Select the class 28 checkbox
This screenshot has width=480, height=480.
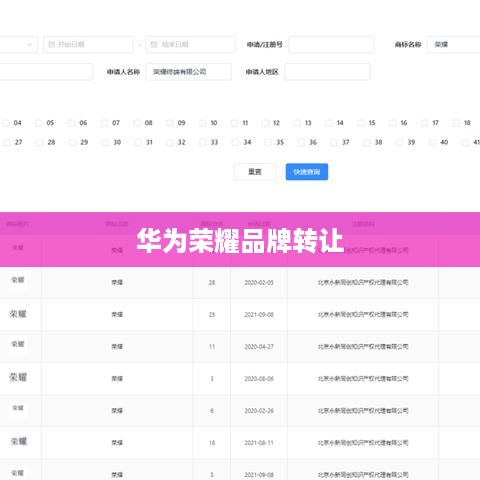[x=39, y=142]
